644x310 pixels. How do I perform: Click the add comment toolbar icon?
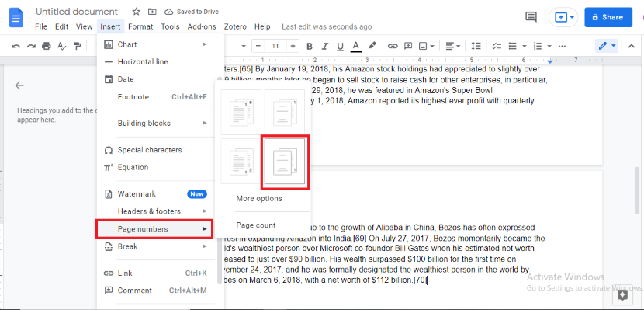tap(408, 46)
